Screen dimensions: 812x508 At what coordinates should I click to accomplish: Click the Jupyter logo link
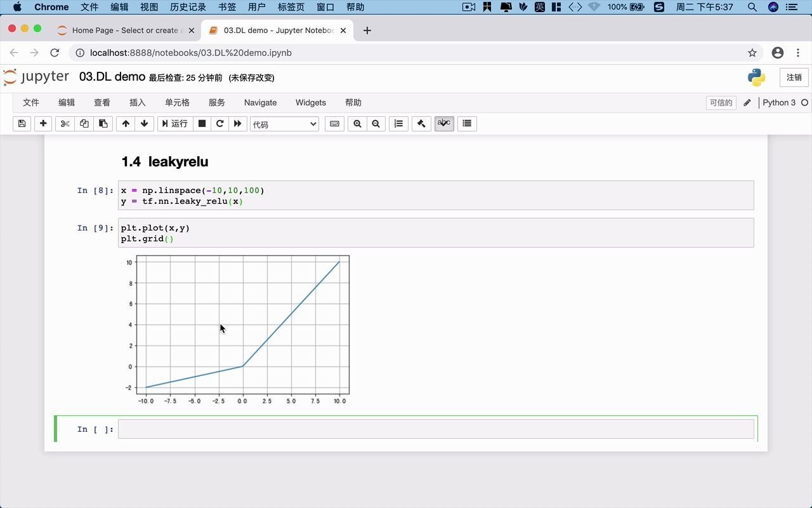pyautogui.click(x=36, y=77)
